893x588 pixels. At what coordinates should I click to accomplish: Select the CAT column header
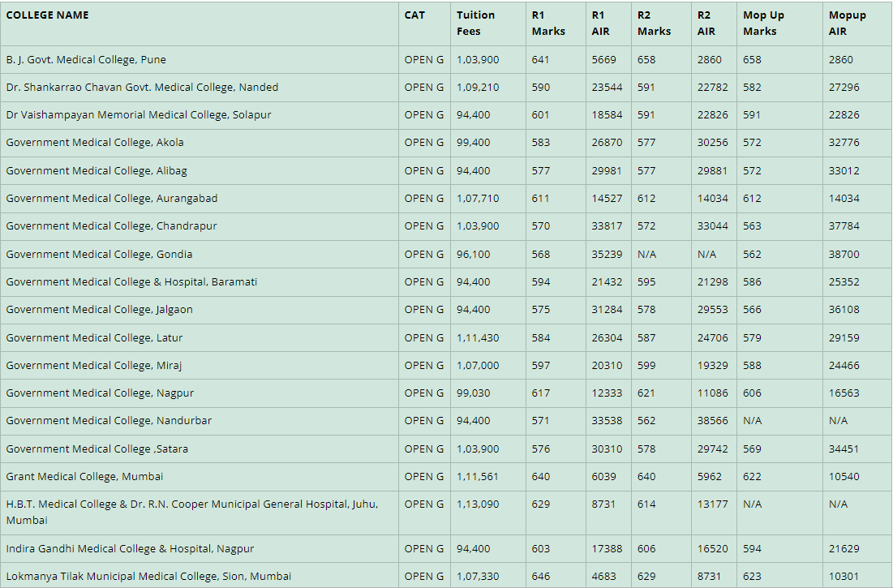tap(414, 15)
